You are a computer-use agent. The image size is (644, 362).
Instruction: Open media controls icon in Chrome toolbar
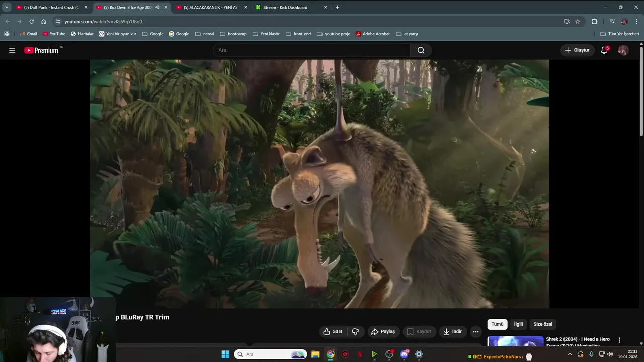[612, 22]
